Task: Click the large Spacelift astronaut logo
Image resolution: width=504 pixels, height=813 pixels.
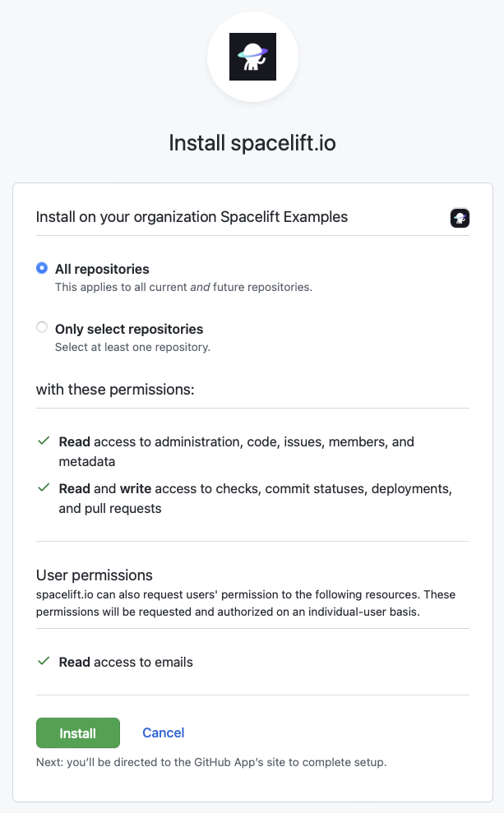Action: [x=252, y=57]
